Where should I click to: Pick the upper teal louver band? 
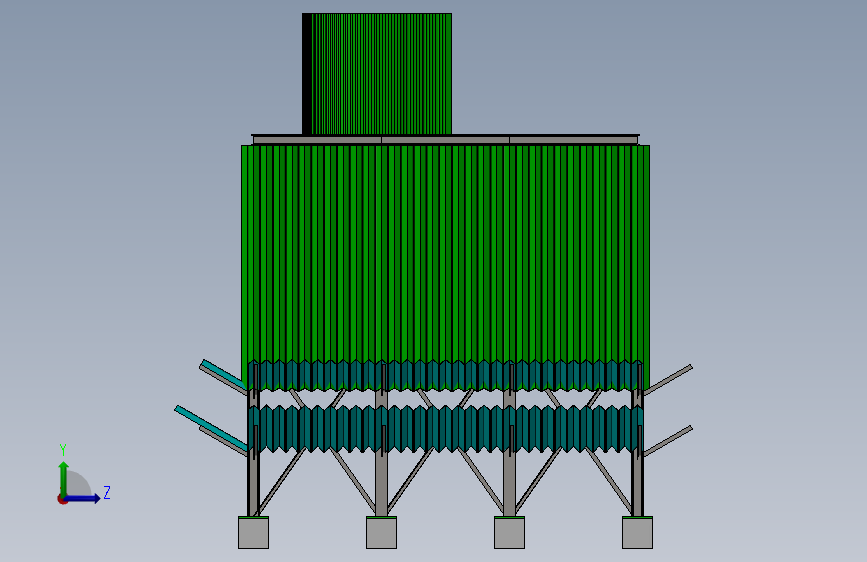446,376
